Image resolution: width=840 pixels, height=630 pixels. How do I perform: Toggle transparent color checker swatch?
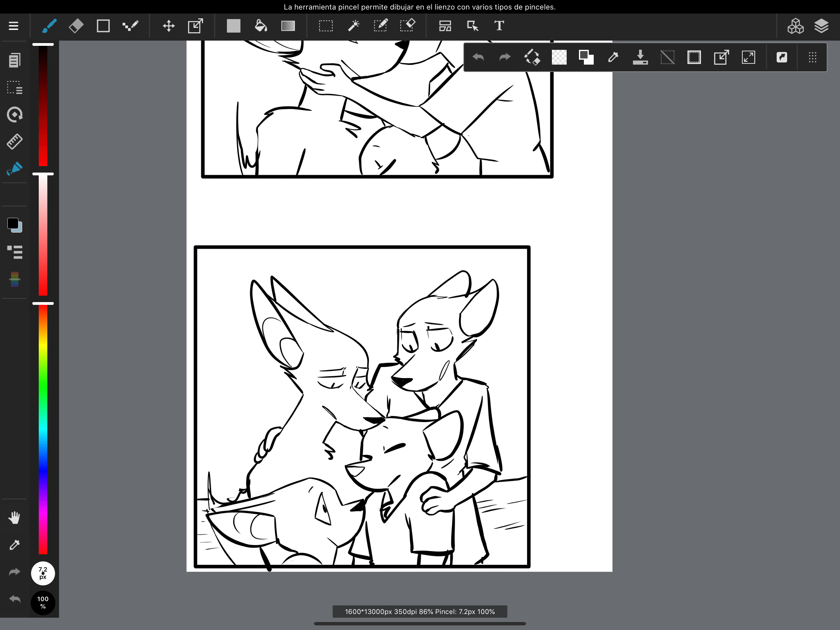point(559,58)
